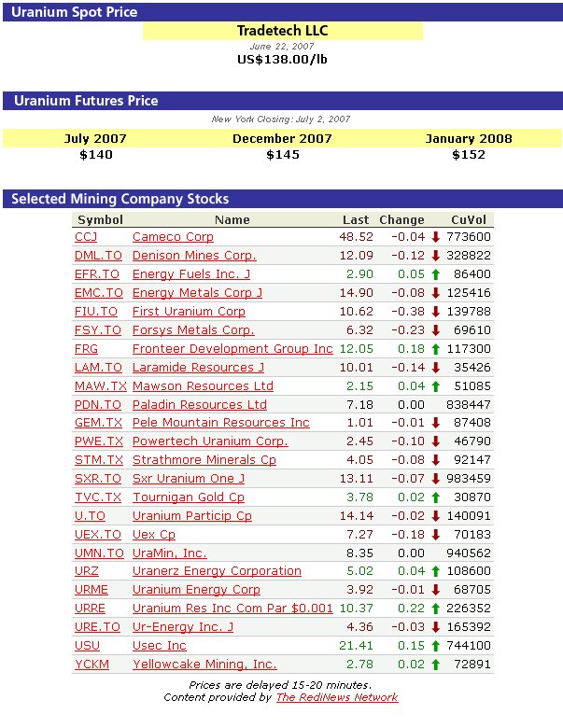The image size is (563, 728).
Task: Open the GEM.TX symbol link
Action: tap(98, 423)
